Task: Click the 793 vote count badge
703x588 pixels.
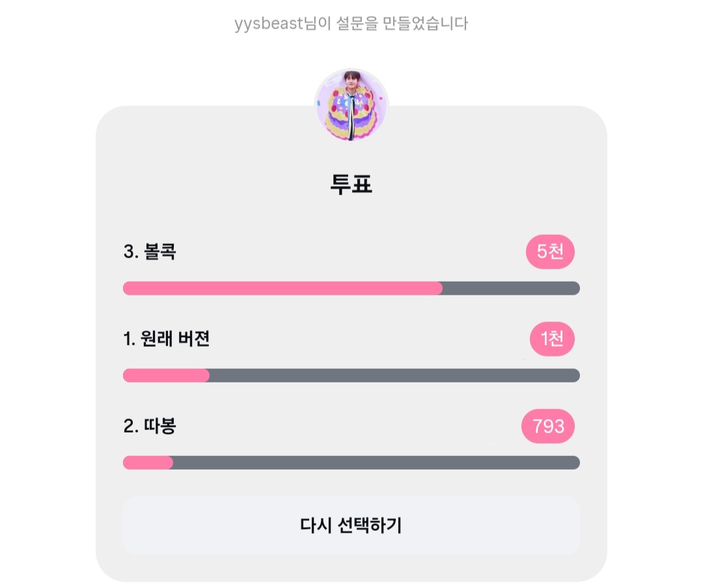Action: 548,426
